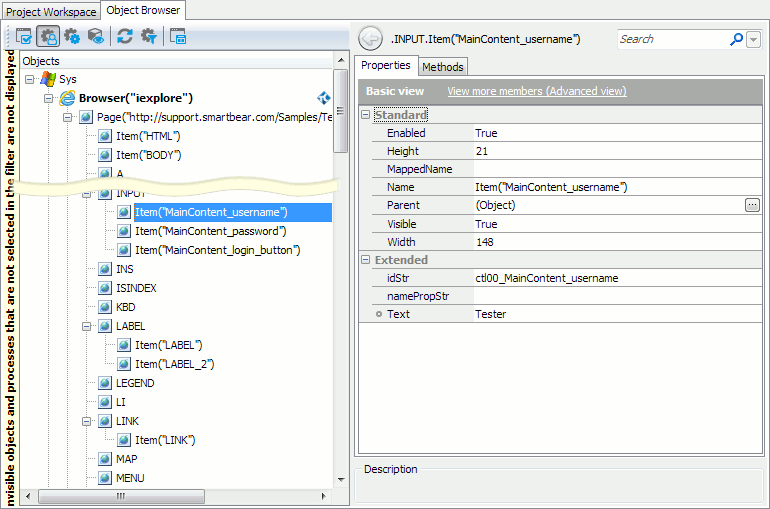
Task: Click the icon beside Item("LABEL_2")
Action: (124, 364)
